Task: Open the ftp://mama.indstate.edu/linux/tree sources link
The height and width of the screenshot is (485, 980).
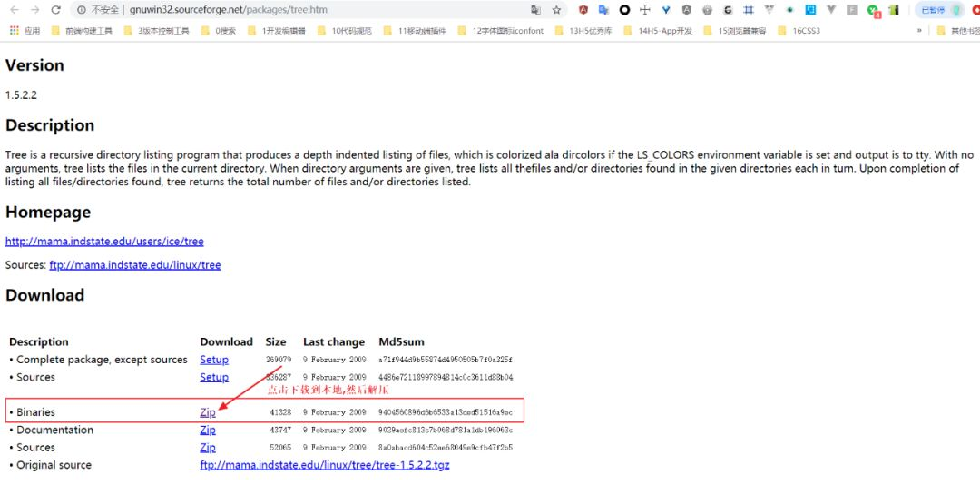Action: (135, 264)
